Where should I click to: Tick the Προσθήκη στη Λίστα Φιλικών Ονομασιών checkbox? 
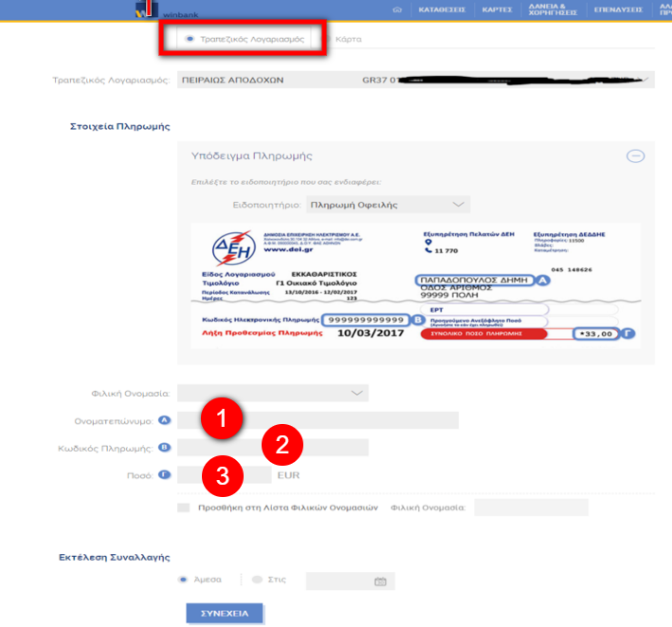coord(184,508)
